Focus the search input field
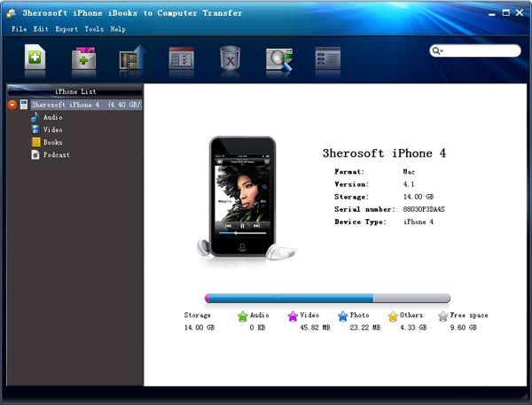The height and width of the screenshot is (405, 532). point(475,51)
